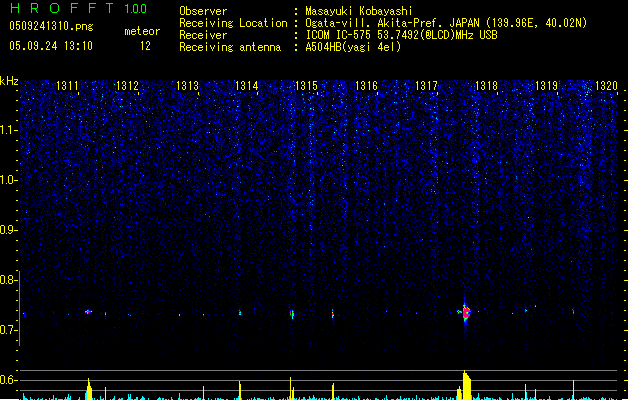The width and height of the screenshot is (629, 400).
Task: Click the 1320 time axis marker
Action: click(x=606, y=86)
